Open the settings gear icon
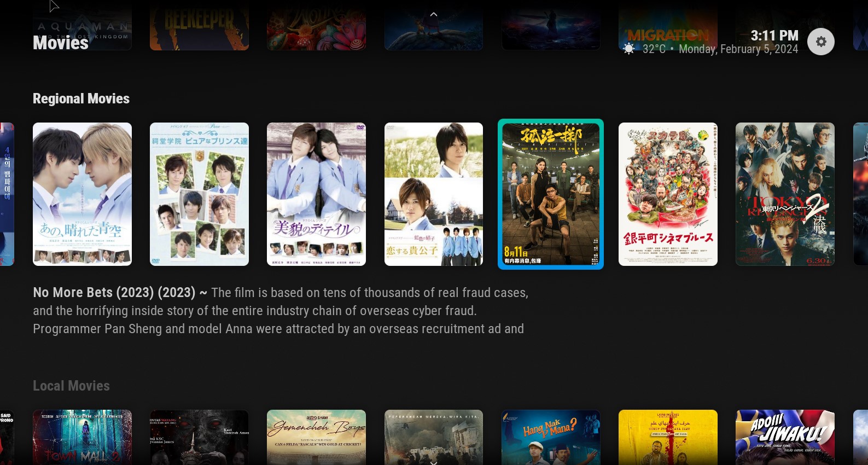868x465 pixels. [820, 42]
